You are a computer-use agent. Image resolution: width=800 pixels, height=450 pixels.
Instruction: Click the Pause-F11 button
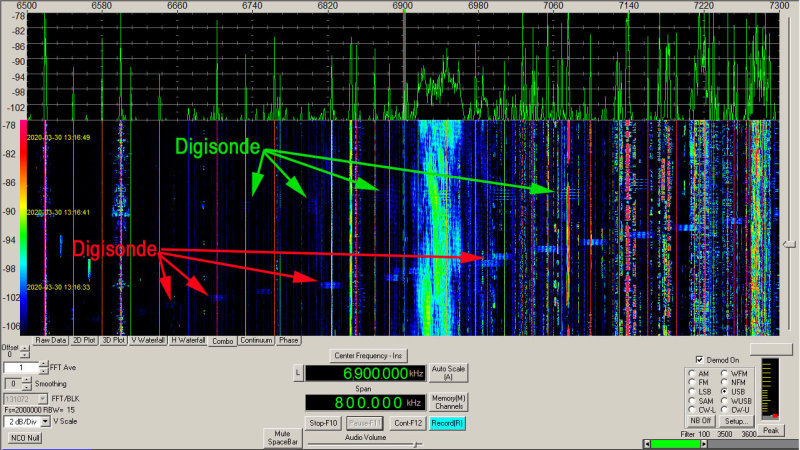coord(364,423)
